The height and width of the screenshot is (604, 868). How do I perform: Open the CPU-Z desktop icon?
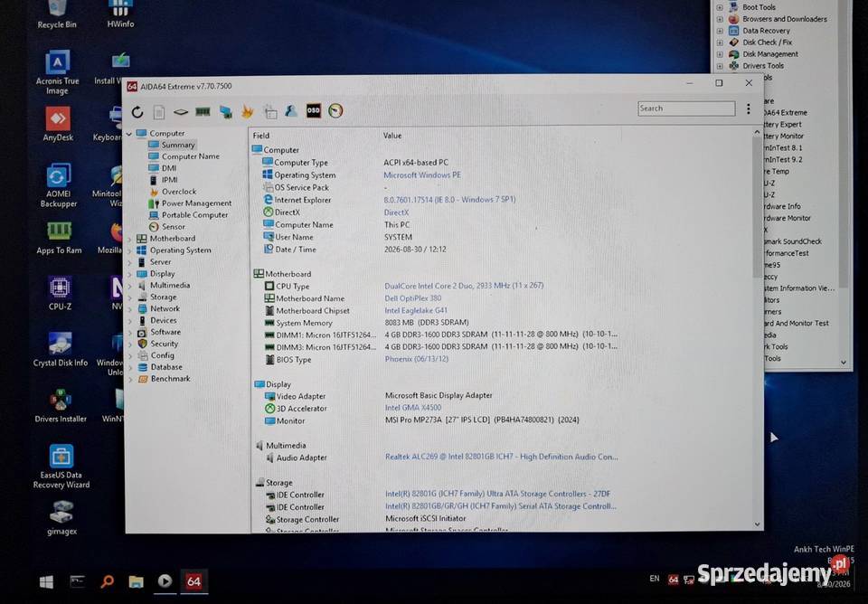[60, 294]
